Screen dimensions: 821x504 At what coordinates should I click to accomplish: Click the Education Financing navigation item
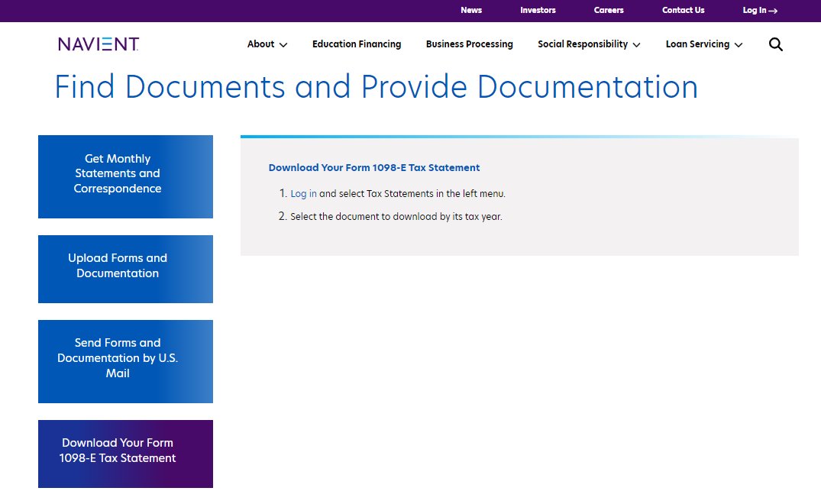[x=357, y=44]
